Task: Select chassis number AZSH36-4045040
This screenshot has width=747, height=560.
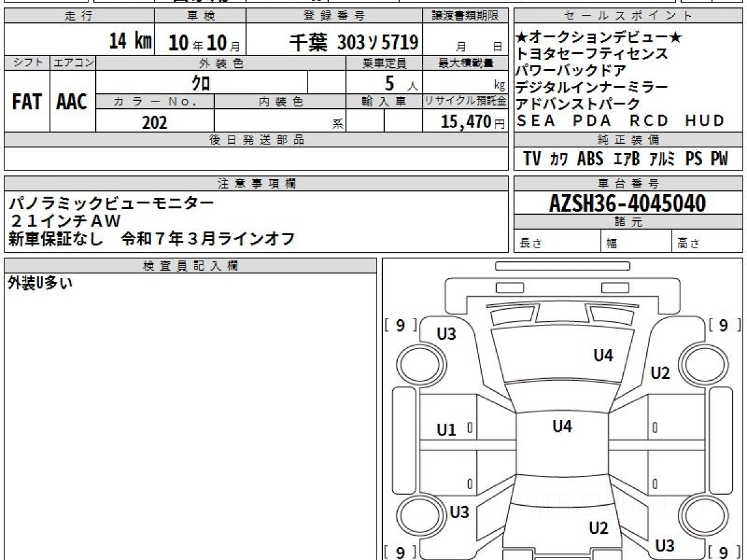Action: click(627, 203)
